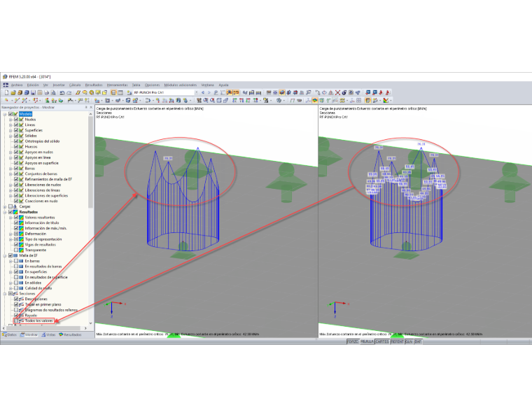Click the highlighted values-on-results toolbar icon
Screen dimensions: 532x417
click(236, 92)
